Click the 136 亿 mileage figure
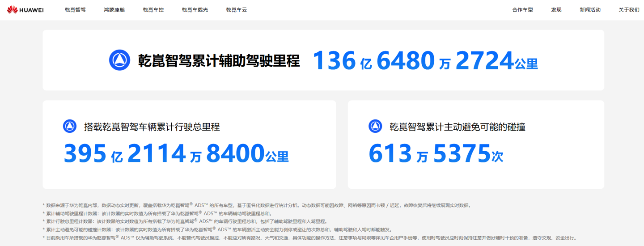The width and height of the screenshot is (644, 246). click(x=342, y=61)
